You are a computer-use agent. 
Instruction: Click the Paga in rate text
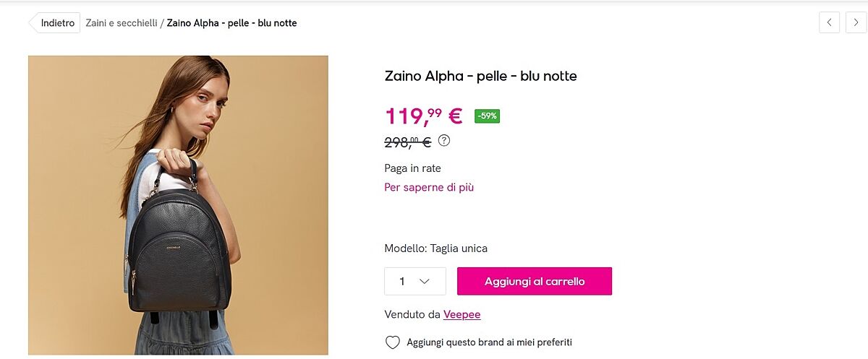[x=412, y=168]
